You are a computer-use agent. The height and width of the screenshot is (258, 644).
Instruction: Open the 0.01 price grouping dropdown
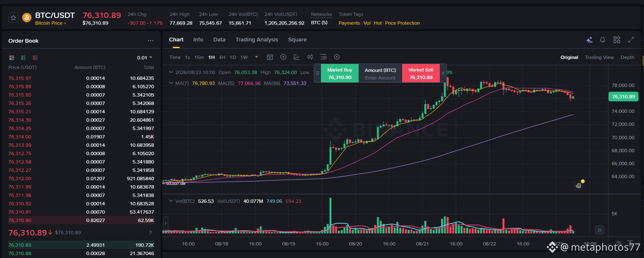click(x=145, y=58)
